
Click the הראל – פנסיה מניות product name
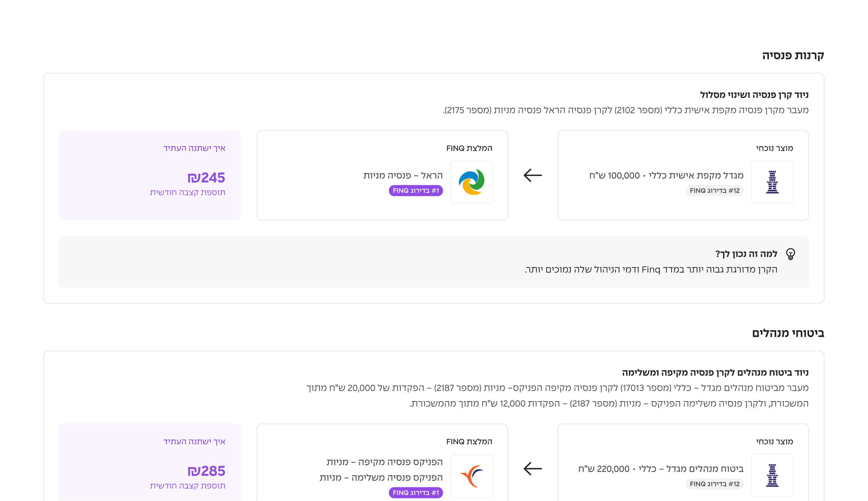click(403, 175)
